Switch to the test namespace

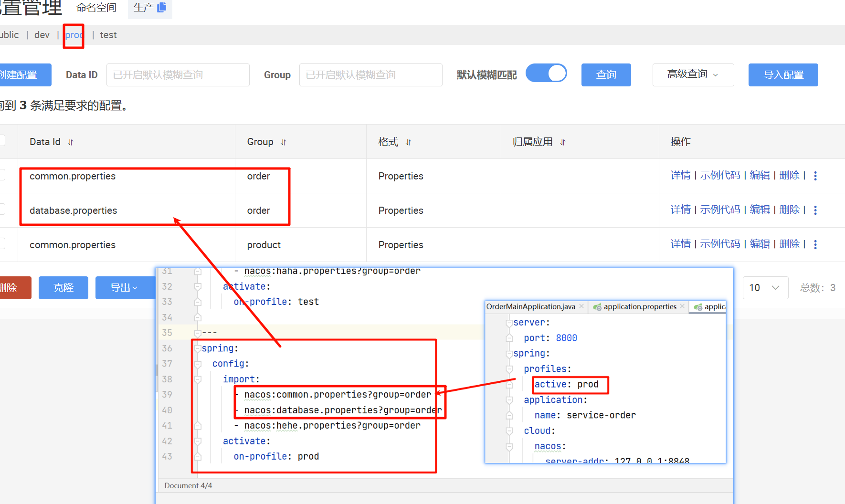[108, 35]
